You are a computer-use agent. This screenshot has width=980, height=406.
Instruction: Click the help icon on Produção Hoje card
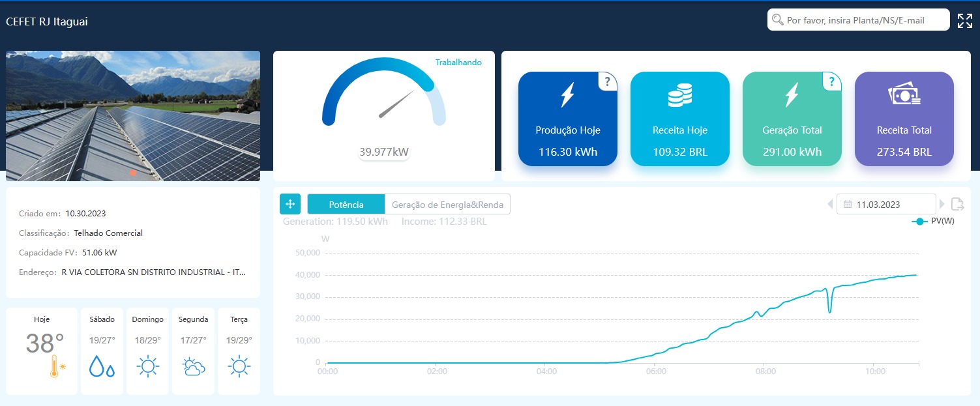(x=608, y=81)
